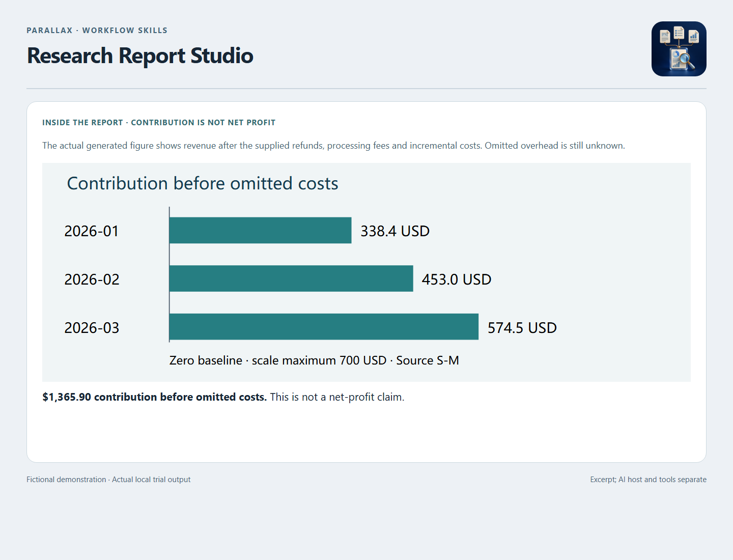
Task: Click the Fictional demonstration footer note
Action: (x=108, y=480)
